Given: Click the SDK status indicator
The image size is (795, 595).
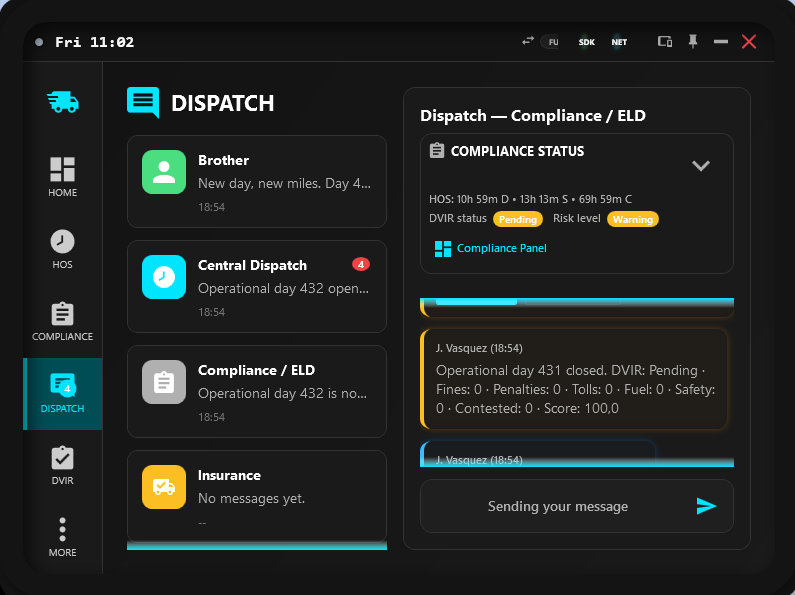Looking at the screenshot, I should click(x=587, y=42).
